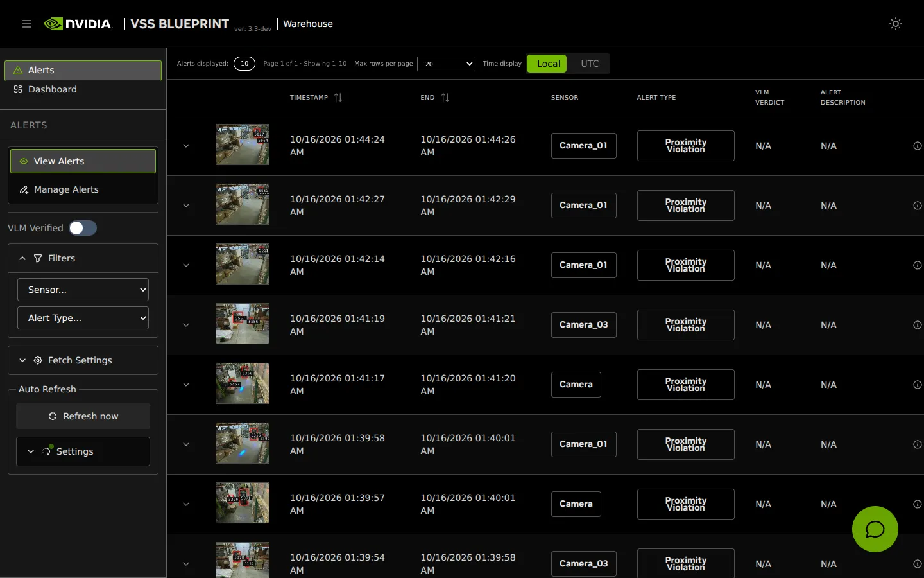Viewport: 924px width, 578px height.
Task: Click Camera sensor chip in 01:41:17 row
Action: pyautogui.click(x=576, y=385)
